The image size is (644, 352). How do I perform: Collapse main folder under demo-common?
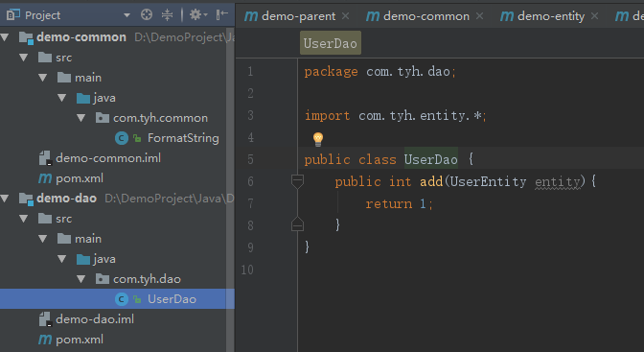(43, 78)
